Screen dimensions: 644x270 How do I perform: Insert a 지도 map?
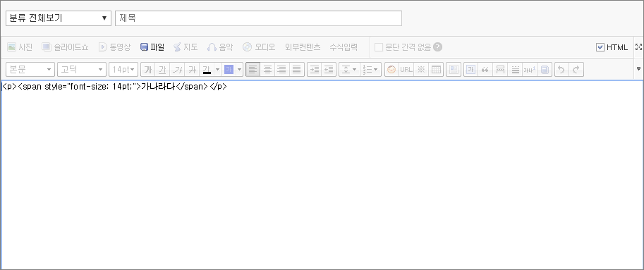point(186,47)
